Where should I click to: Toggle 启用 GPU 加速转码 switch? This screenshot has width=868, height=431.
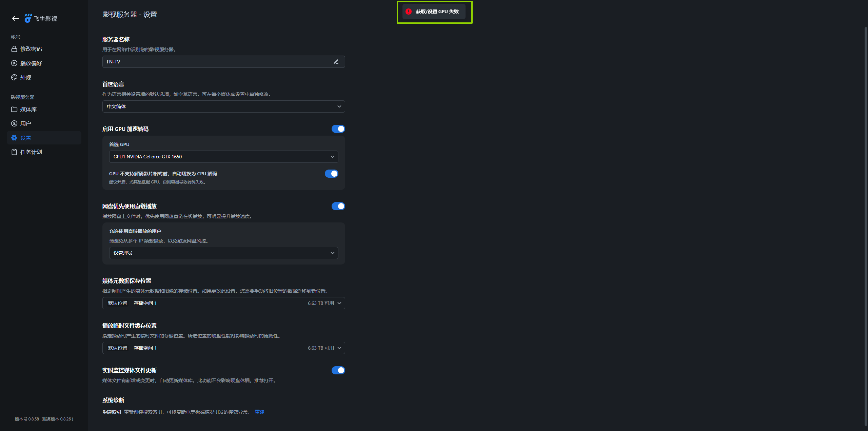pos(338,129)
